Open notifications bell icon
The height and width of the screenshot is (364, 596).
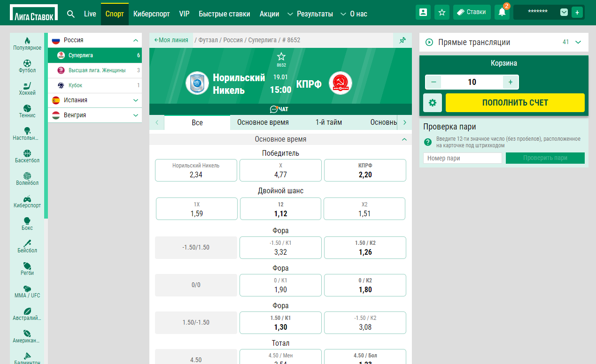502,13
